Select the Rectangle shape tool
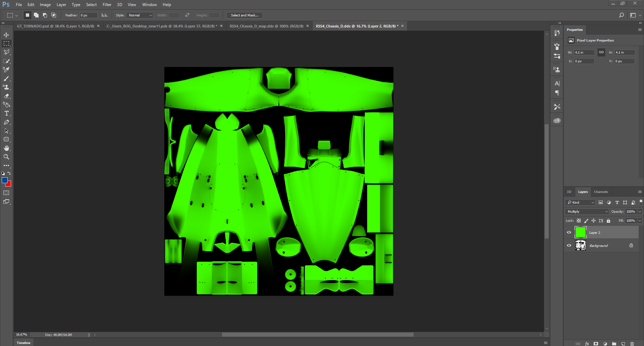 click(6, 139)
